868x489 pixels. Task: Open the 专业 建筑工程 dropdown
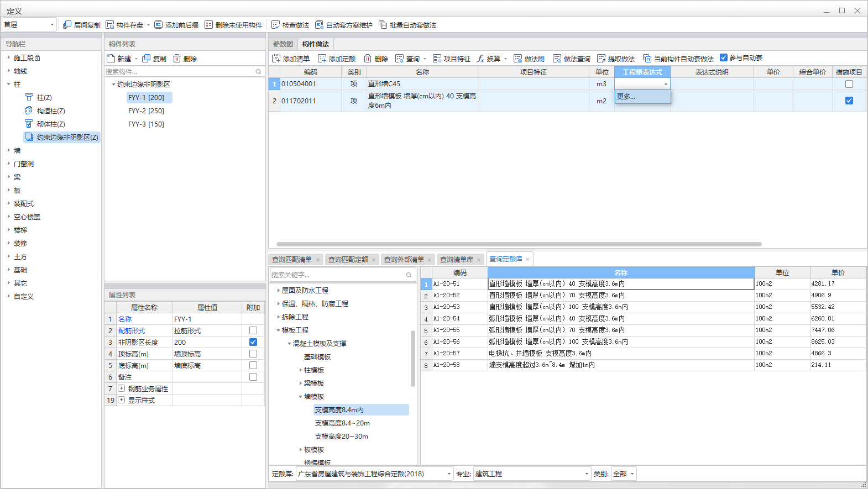[x=532, y=474]
